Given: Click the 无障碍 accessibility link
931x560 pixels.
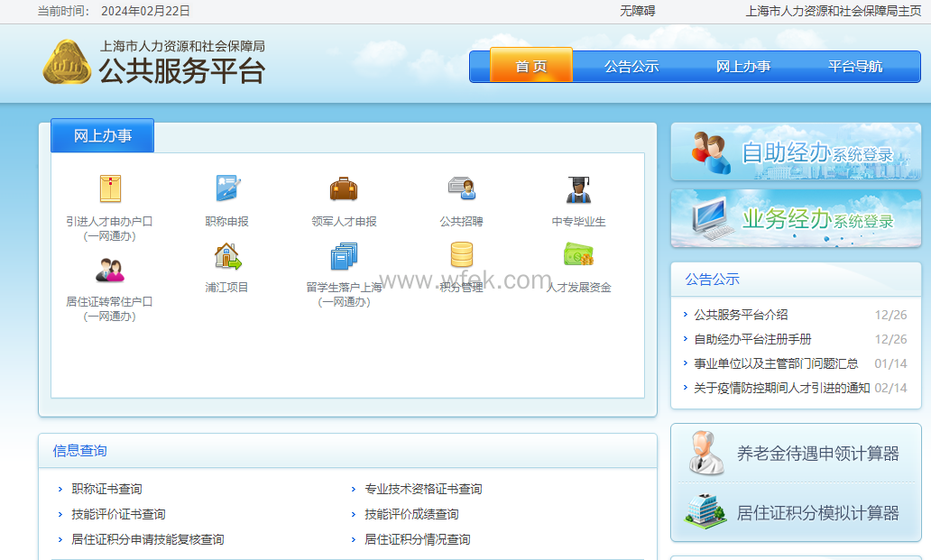Looking at the screenshot, I should pyautogui.click(x=637, y=11).
